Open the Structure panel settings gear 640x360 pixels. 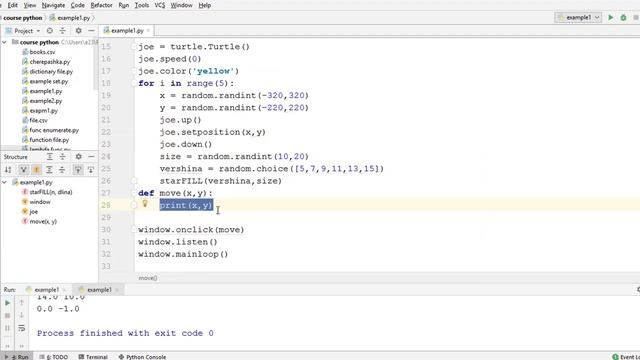78,157
